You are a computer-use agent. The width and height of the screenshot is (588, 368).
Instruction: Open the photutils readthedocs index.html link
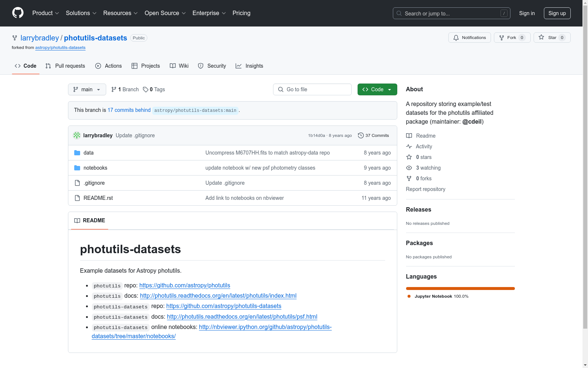point(218,296)
